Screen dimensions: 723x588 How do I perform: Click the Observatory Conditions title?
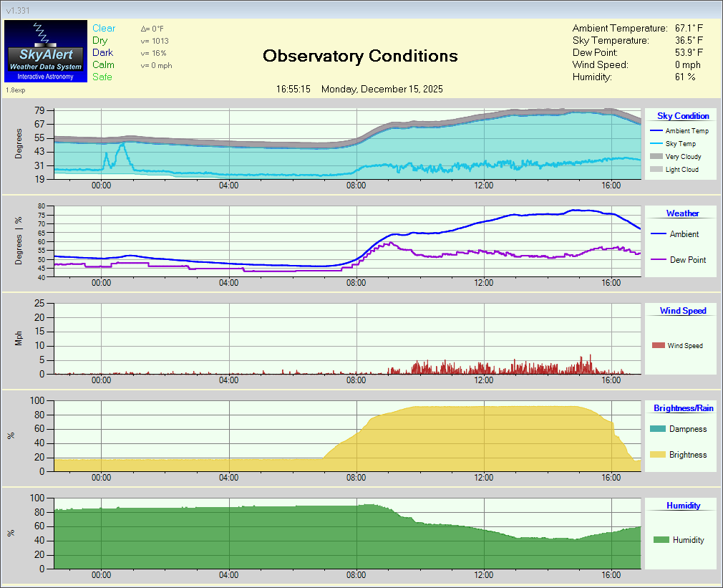(360, 56)
